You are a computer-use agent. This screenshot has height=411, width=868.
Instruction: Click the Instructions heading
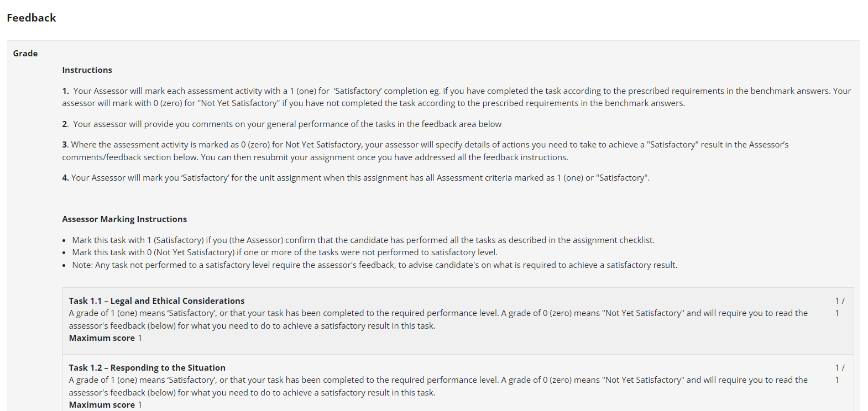[87, 70]
